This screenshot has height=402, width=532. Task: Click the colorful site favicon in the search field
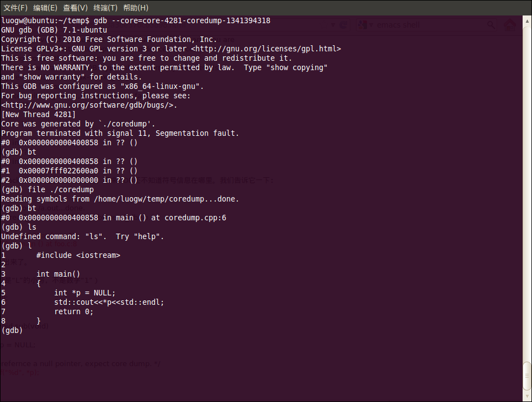363,24
